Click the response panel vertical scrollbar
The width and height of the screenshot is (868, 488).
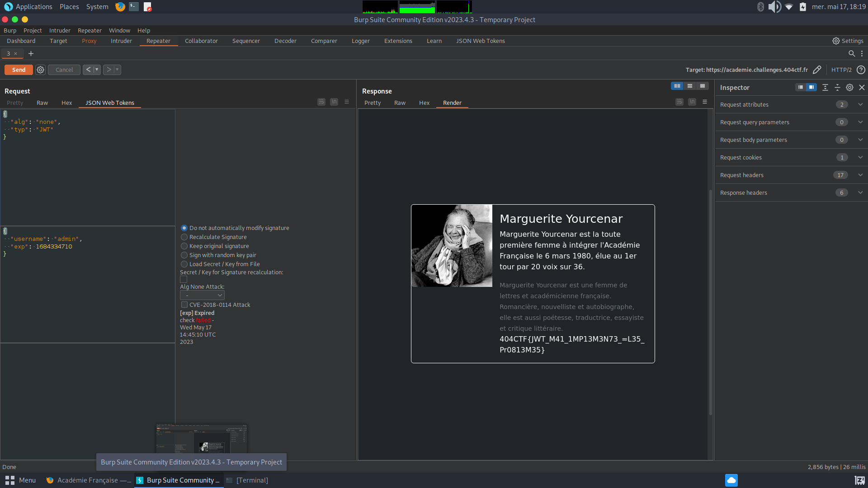(710, 303)
